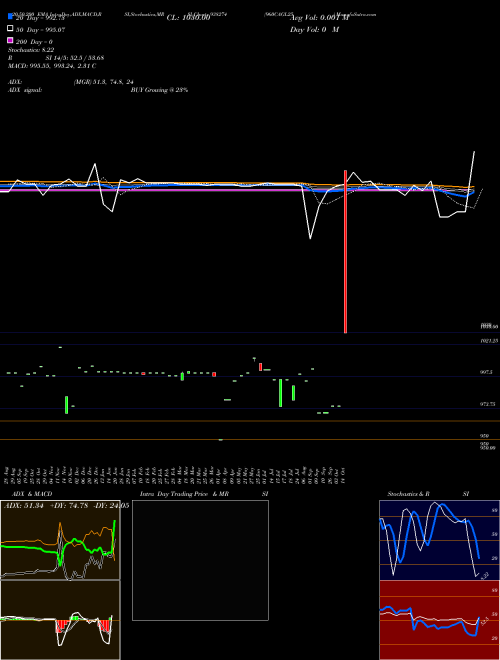Click the 'Avg Vol: 0.001 M' label
Screen dimensions: 500x660
(320, 18)
